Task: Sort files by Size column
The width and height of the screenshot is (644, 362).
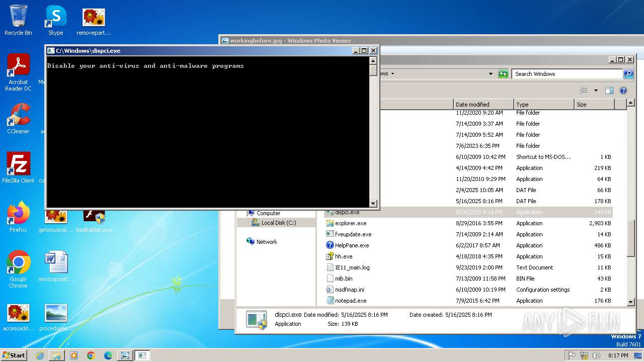Action: pos(594,105)
